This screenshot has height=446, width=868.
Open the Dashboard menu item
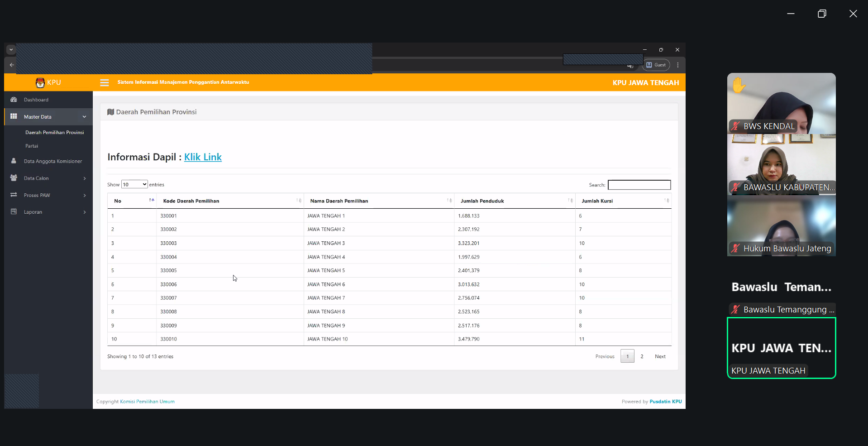pyautogui.click(x=48, y=100)
